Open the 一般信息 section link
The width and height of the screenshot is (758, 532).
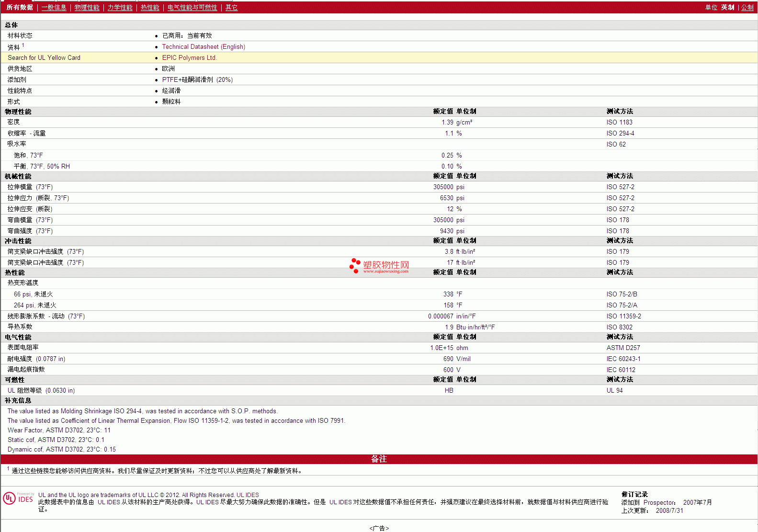(54, 8)
